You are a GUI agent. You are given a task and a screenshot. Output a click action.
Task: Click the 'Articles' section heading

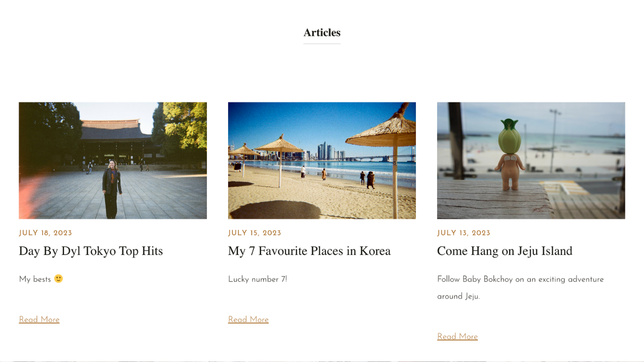click(x=322, y=33)
